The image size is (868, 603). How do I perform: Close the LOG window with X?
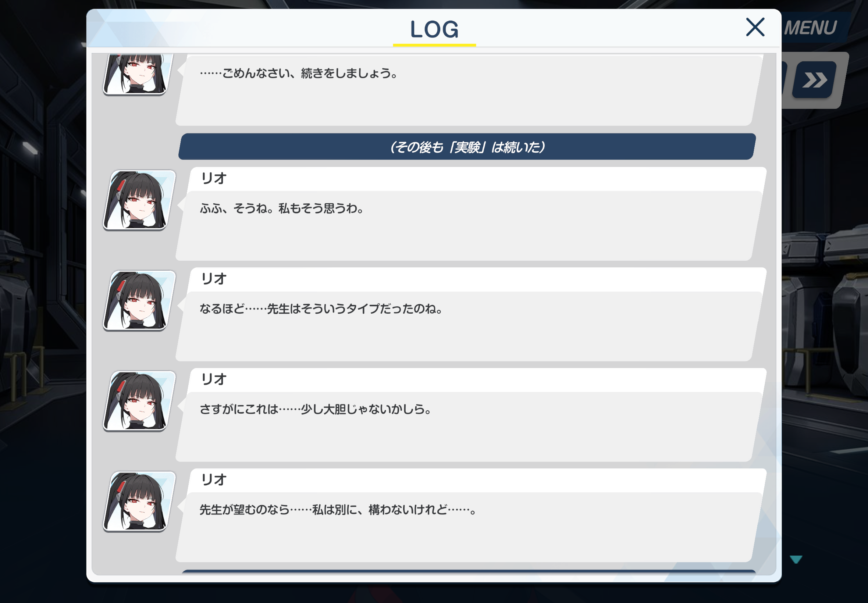click(755, 27)
